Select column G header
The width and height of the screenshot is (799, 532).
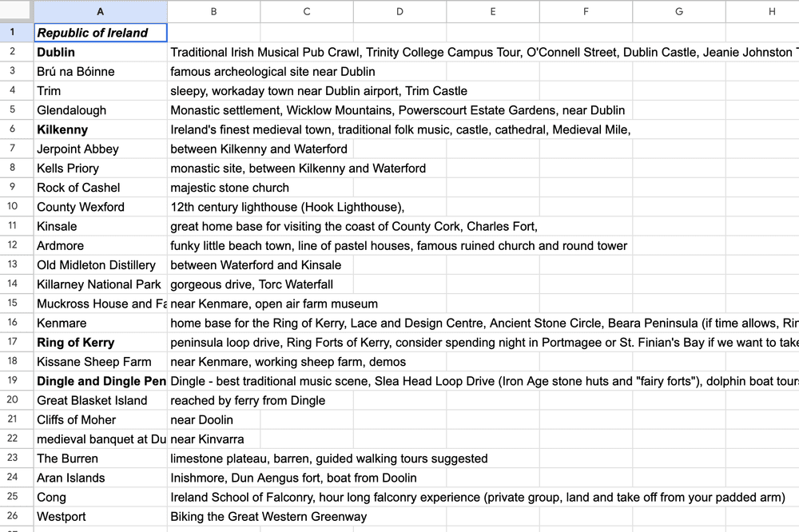click(679, 11)
